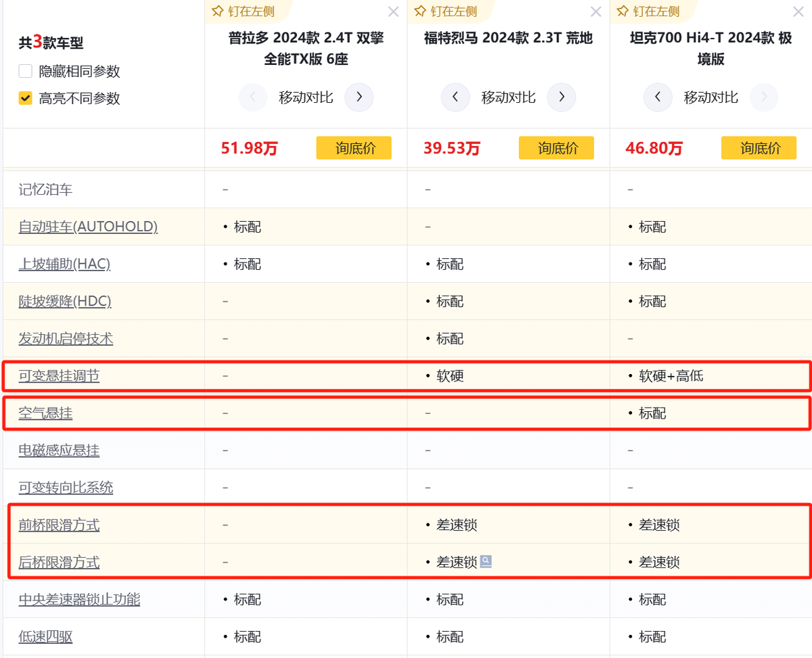
Task: Click right arrow to shift 普拉多 comparison column
Action: tap(359, 97)
